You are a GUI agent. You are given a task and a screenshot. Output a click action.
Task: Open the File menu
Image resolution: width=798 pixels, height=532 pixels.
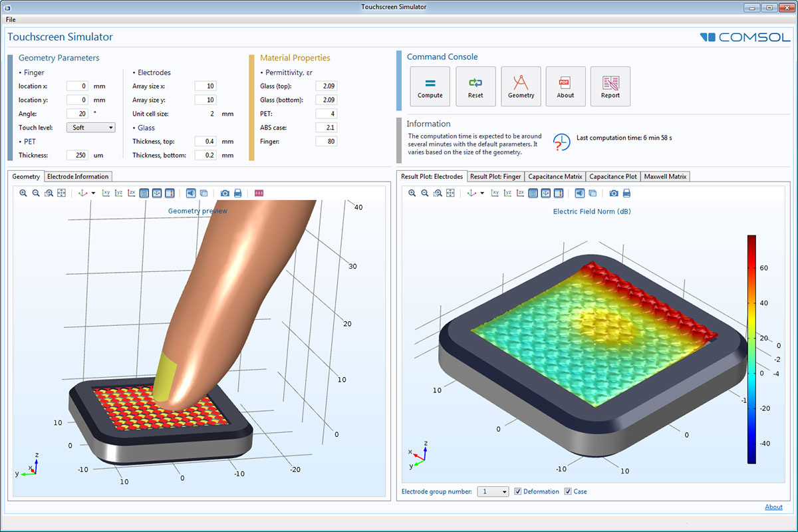pos(11,19)
